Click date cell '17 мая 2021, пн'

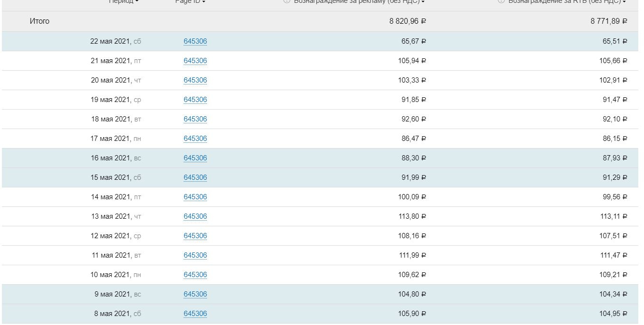click(x=116, y=139)
